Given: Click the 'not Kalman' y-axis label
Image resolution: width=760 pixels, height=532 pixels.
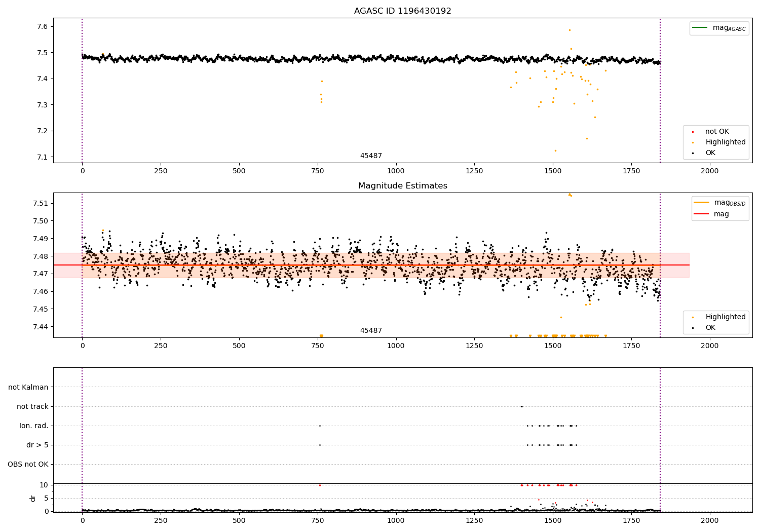Looking at the screenshot, I should tap(28, 388).
